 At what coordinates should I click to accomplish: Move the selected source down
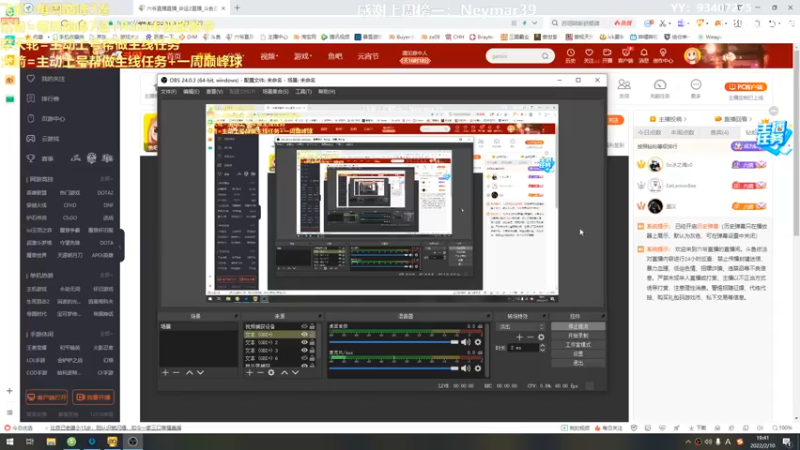295,373
